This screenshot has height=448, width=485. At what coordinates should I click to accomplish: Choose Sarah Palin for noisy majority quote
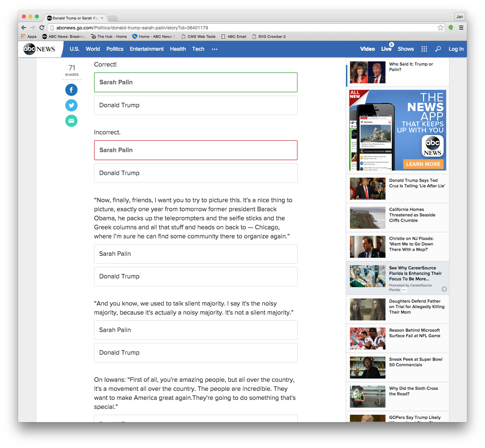[196, 330]
